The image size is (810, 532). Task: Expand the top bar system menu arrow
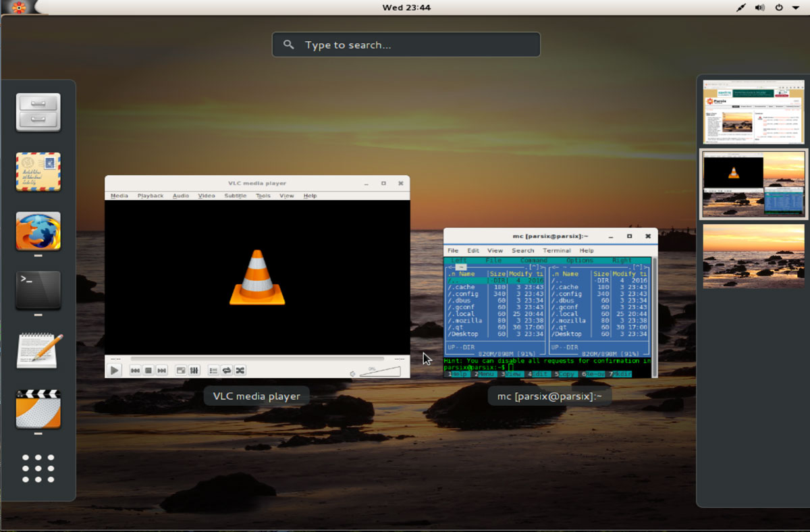click(x=795, y=7)
